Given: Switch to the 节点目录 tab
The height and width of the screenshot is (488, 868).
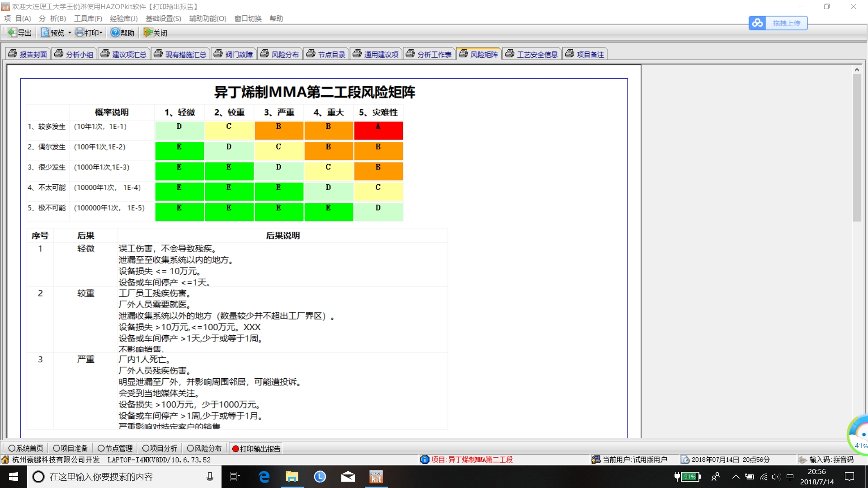Looking at the screenshot, I should click(327, 54).
